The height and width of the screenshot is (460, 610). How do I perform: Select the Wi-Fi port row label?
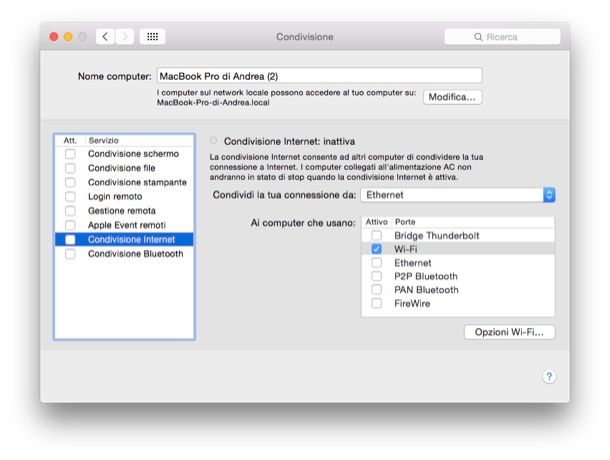pyautogui.click(x=405, y=249)
